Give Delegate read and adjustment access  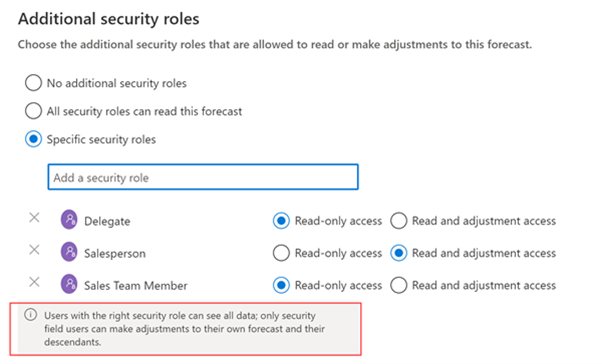point(399,220)
